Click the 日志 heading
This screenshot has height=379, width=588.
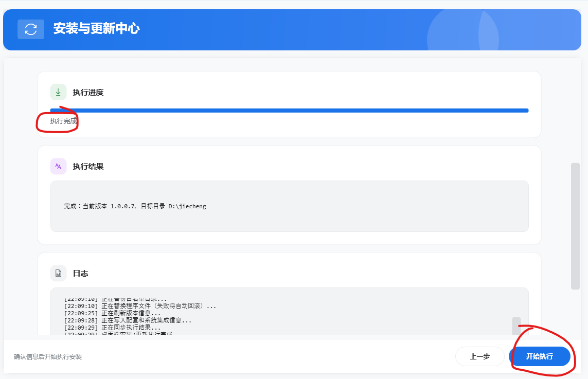(80, 274)
